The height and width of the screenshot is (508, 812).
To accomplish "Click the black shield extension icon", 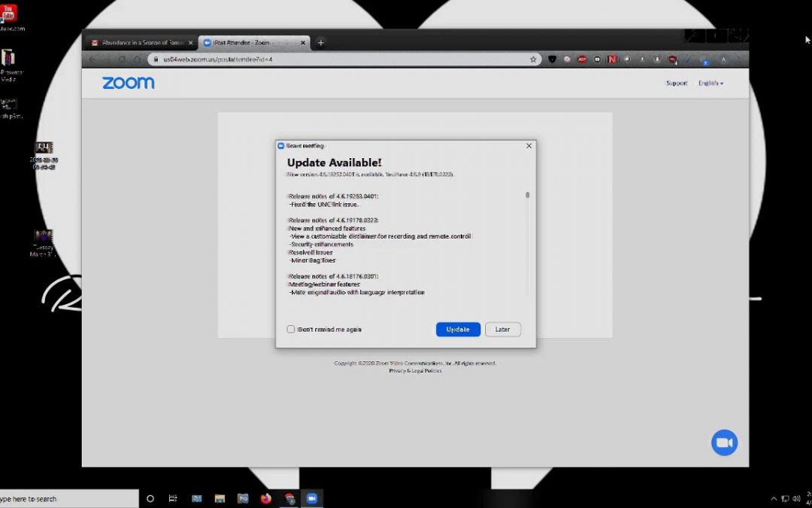I will pos(552,59).
